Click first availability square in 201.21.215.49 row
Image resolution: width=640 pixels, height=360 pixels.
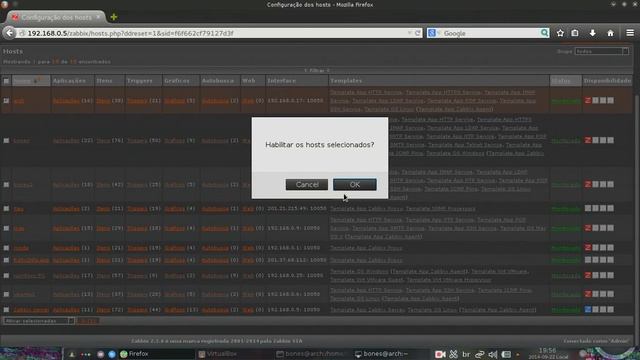pos(588,208)
